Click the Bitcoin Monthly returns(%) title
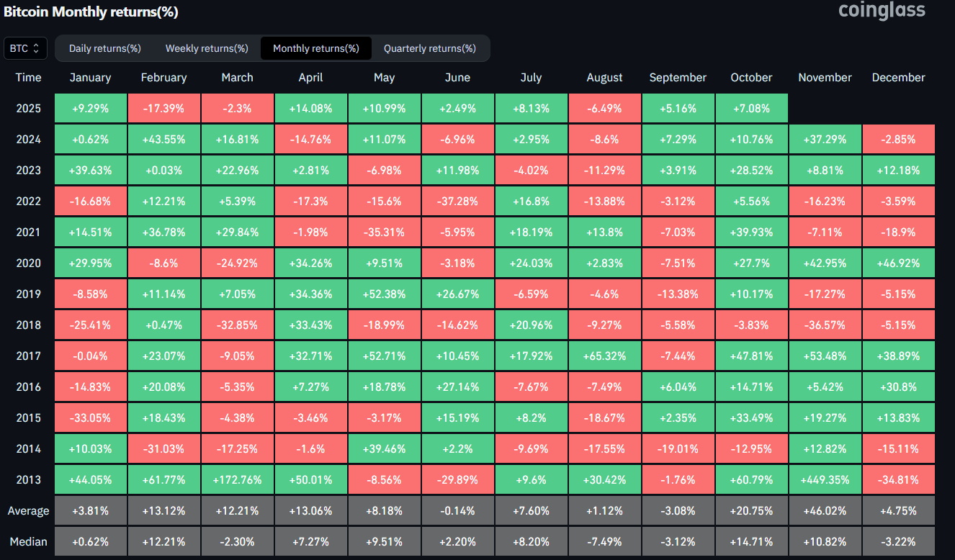 point(91,12)
